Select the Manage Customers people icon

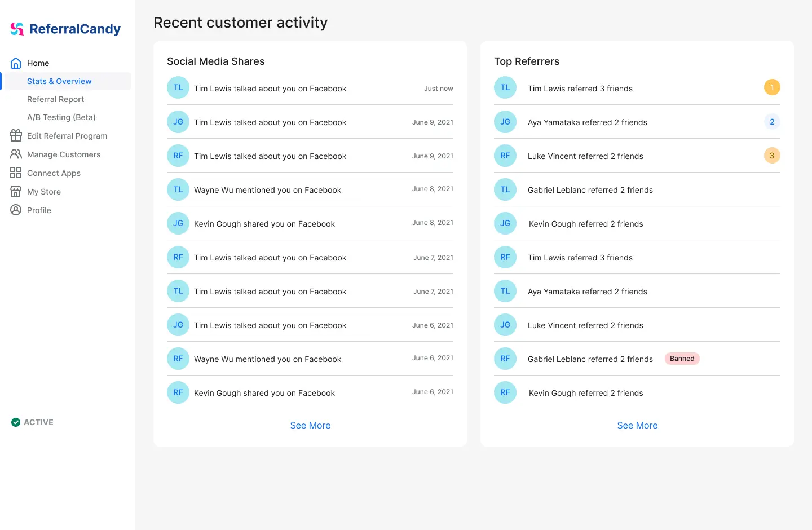tap(16, 154)
